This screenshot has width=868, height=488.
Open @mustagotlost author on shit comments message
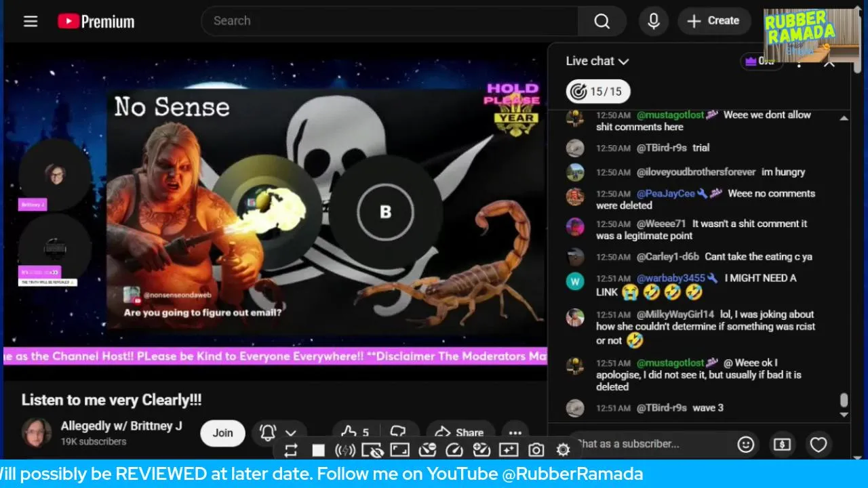[x=671, y=115]
